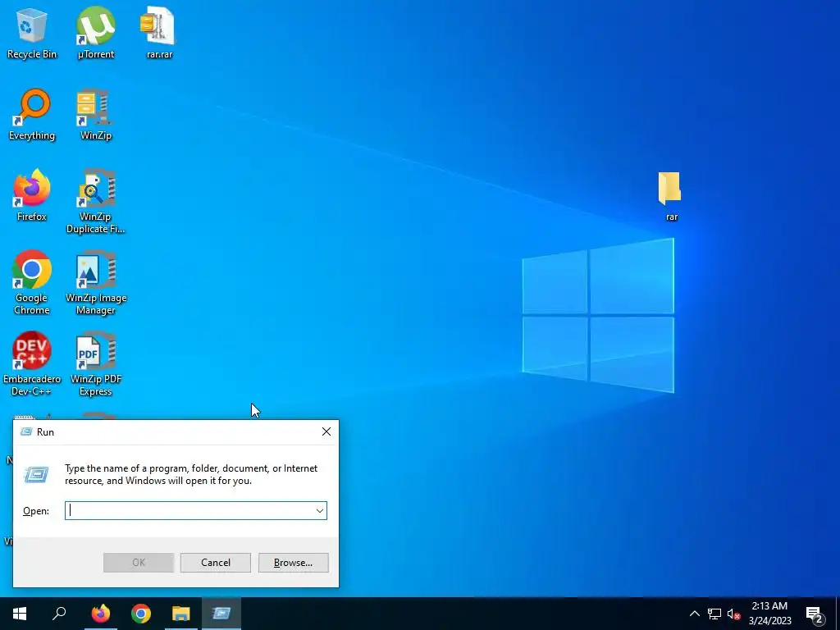This screenshot has width=840, height=630.
Task: Select the Recycle Bin desktop icon
Action: pos(32,33)
